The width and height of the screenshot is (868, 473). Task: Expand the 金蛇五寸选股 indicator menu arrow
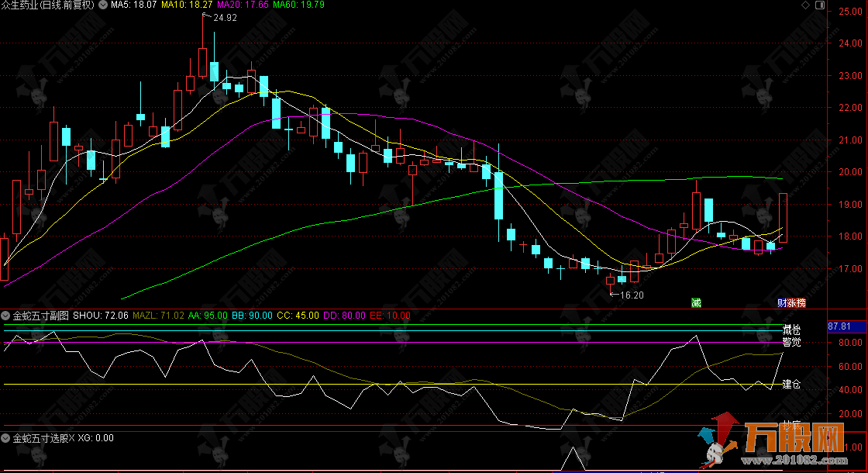(6, 438)
